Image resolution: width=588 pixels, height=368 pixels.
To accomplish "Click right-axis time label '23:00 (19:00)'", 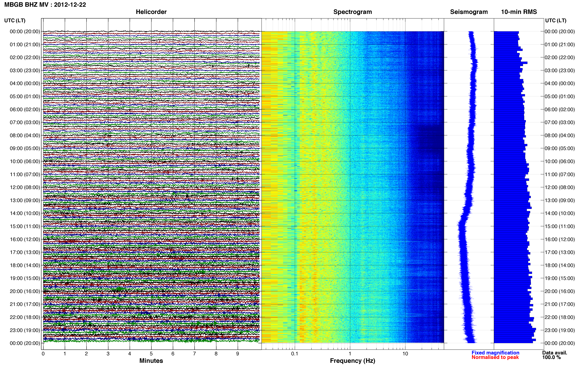I will click(x=560, y=330).
